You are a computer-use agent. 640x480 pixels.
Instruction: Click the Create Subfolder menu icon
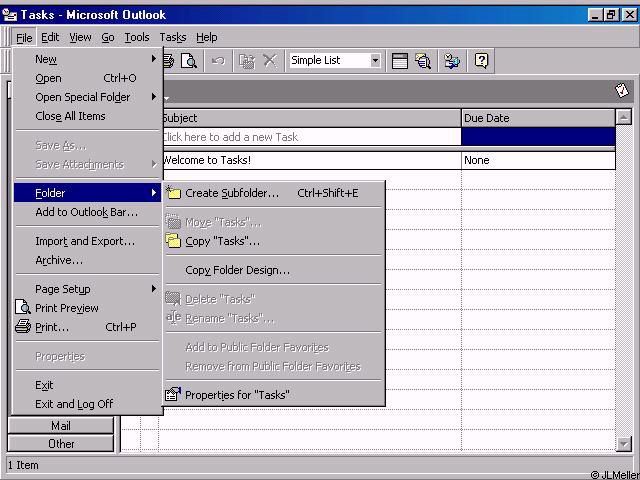pyautogui.click(x=173, y=193)
